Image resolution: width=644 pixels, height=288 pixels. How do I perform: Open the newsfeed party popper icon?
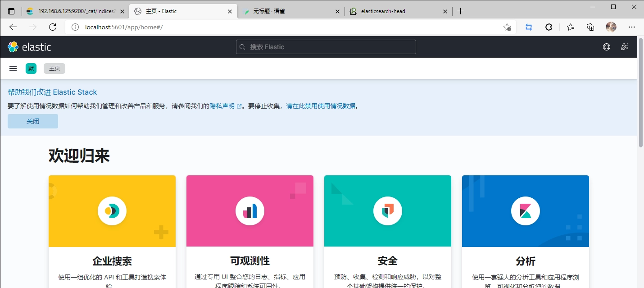tap(624, 47)
